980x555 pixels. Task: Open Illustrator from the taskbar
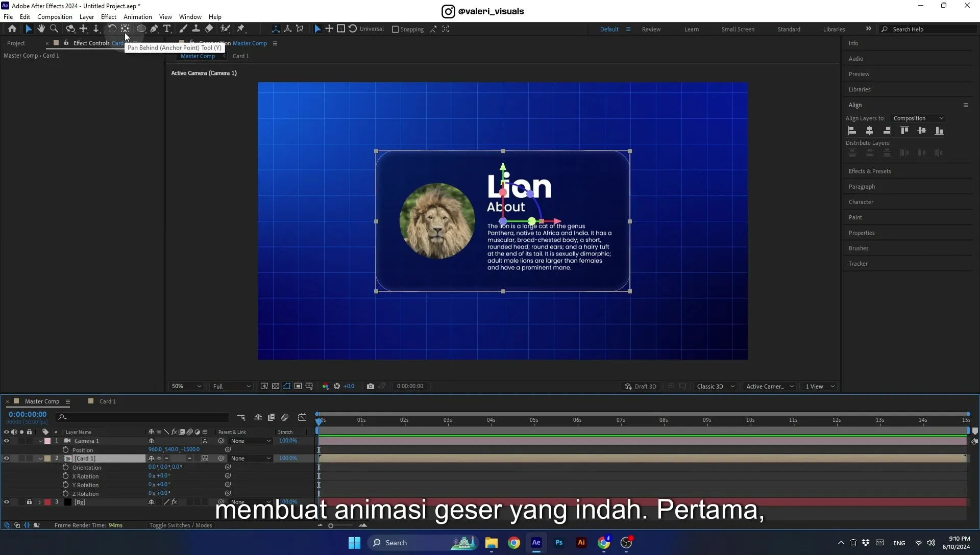581,543
